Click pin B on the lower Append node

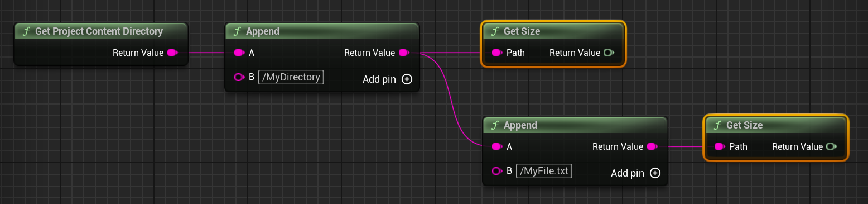(497, 171)
